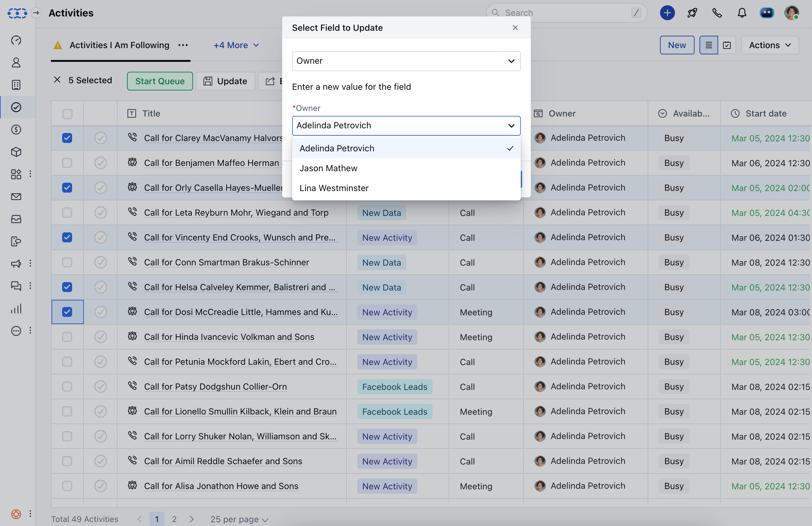Open the Products box icon in sidebar

click(x=16, y=152)
